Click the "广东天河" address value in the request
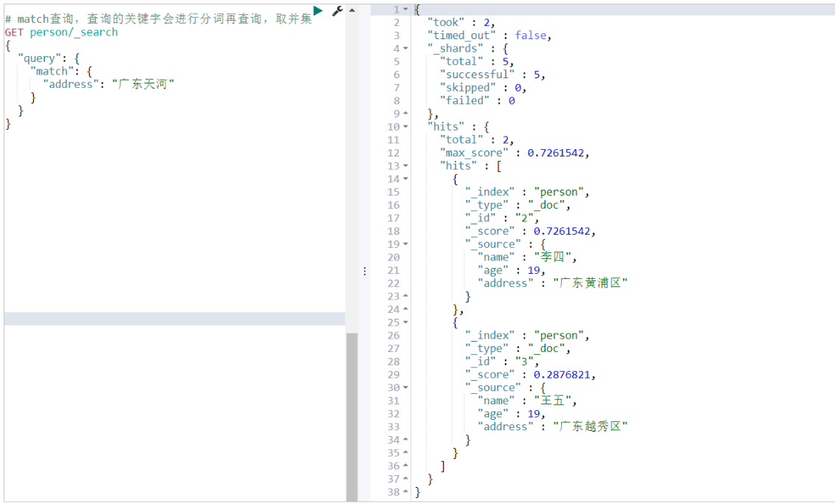Image resolution: width=835 pixels, height=504 pixels. tap(142, 84)
